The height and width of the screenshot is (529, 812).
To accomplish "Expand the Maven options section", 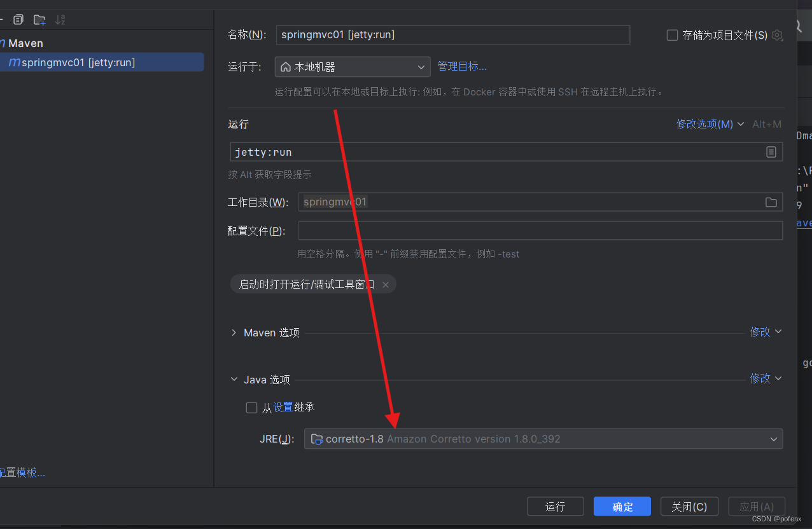I will coord(234,333).
